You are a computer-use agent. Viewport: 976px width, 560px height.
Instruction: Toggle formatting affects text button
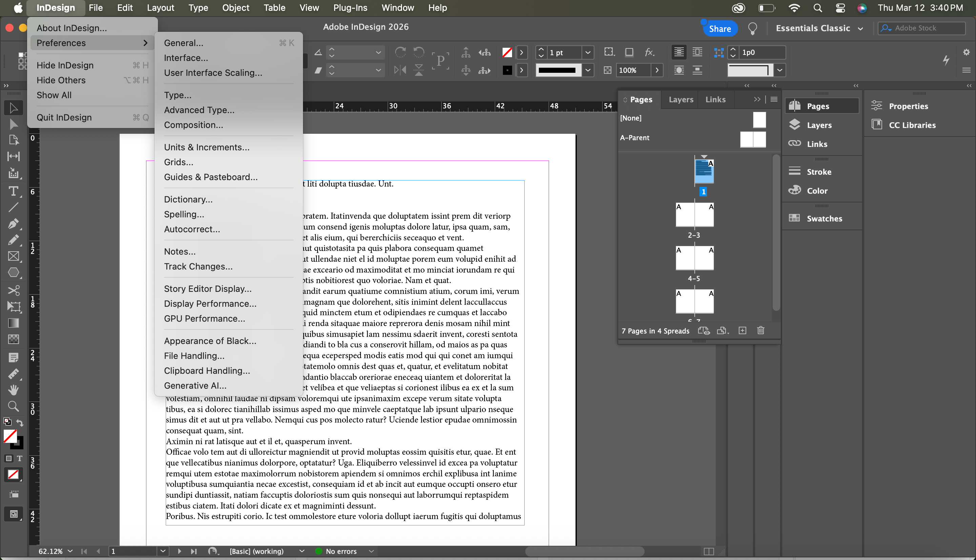click(19, 458)
